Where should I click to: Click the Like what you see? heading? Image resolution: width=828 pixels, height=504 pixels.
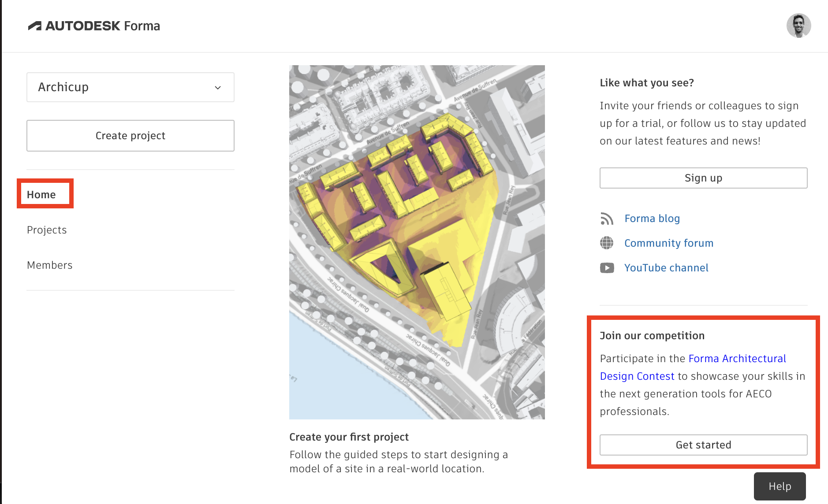pos(647,83)
